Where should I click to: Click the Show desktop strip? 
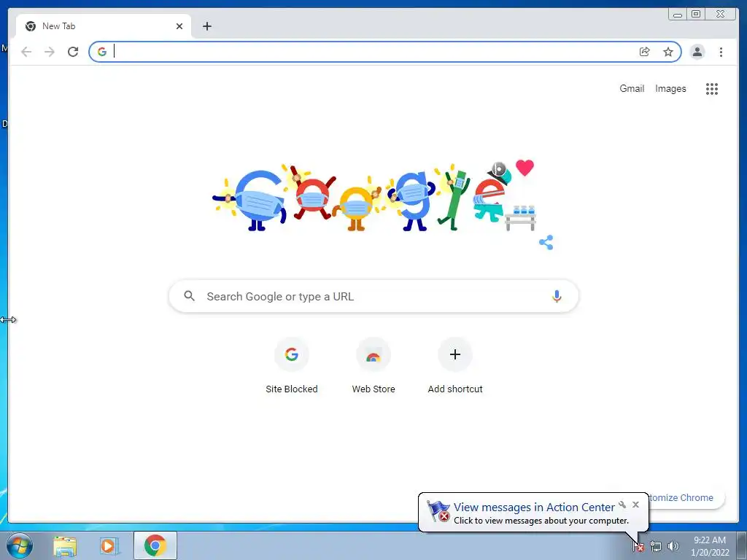742,545
